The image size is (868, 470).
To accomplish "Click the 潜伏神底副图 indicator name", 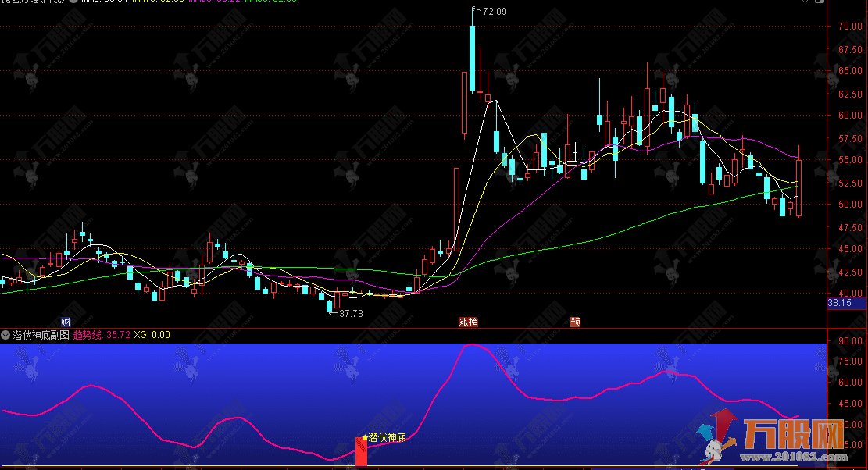I will (41, 335).
